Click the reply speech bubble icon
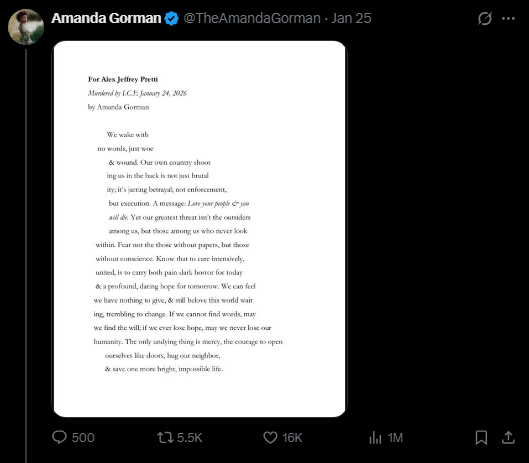The width and height of the screenshot is (529, 463). tap(59, 437)
